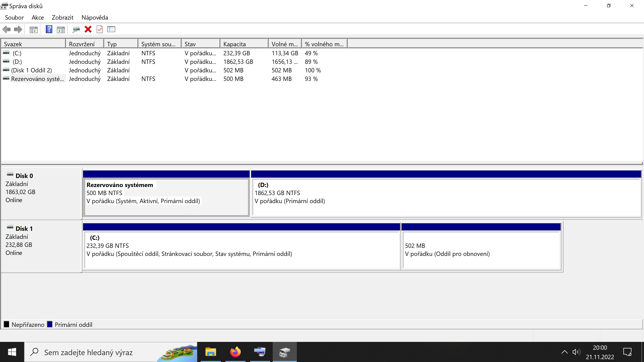Viewport: 644px width, 362px height.
Task: Select the (D:) volume row in list
Action: (17, 62)
